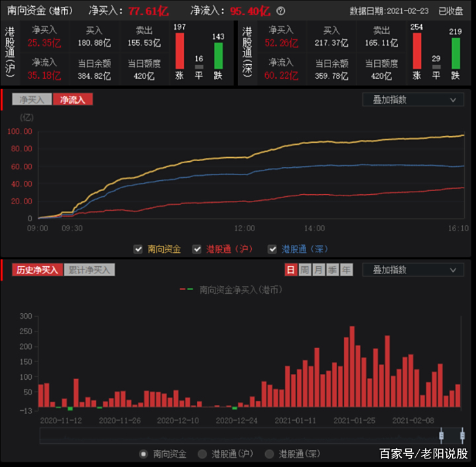Switch to the 历史净买入 tab
The width and height of the screenshot is (476, 467).
pyautogui.click(x=37, y=269)
